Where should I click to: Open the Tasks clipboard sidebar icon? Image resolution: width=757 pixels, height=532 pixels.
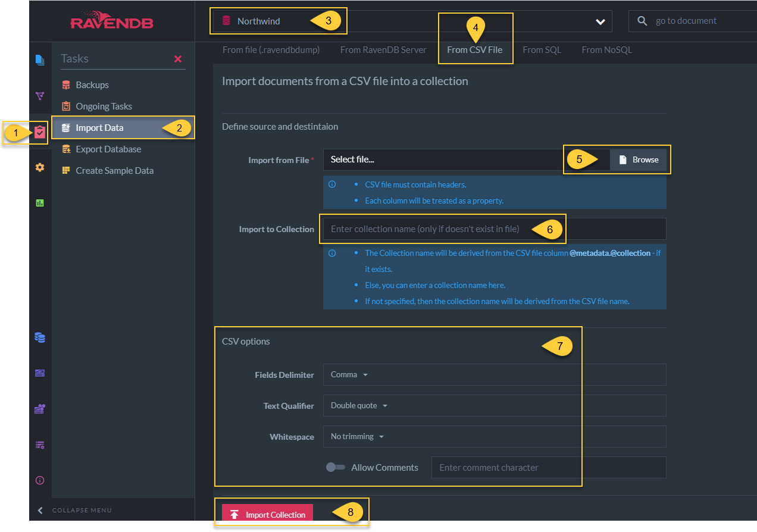point(40,132)
